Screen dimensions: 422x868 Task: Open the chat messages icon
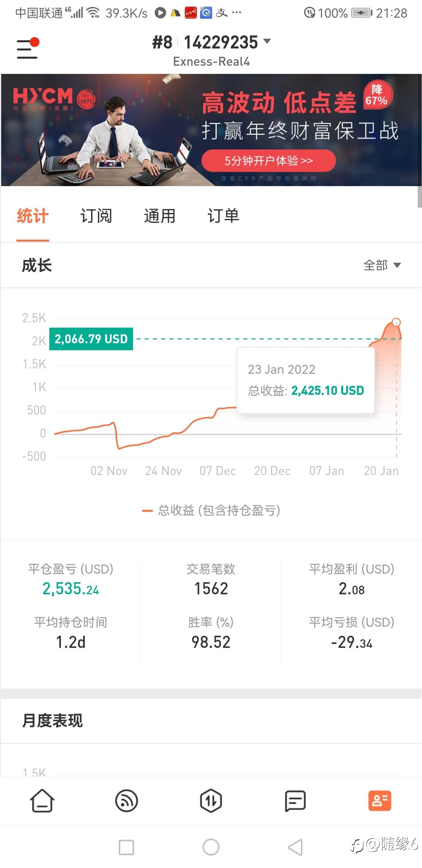point(295,801)
